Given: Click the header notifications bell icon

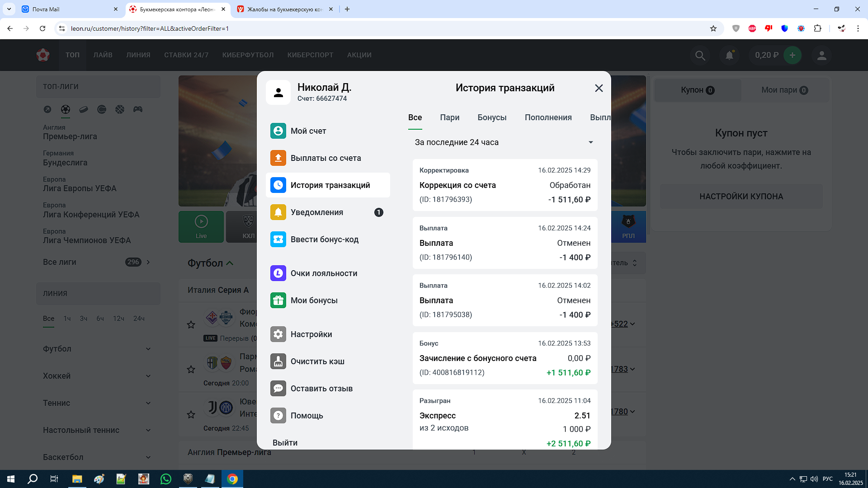Looking at the screenshot, I should coord(729,55).
